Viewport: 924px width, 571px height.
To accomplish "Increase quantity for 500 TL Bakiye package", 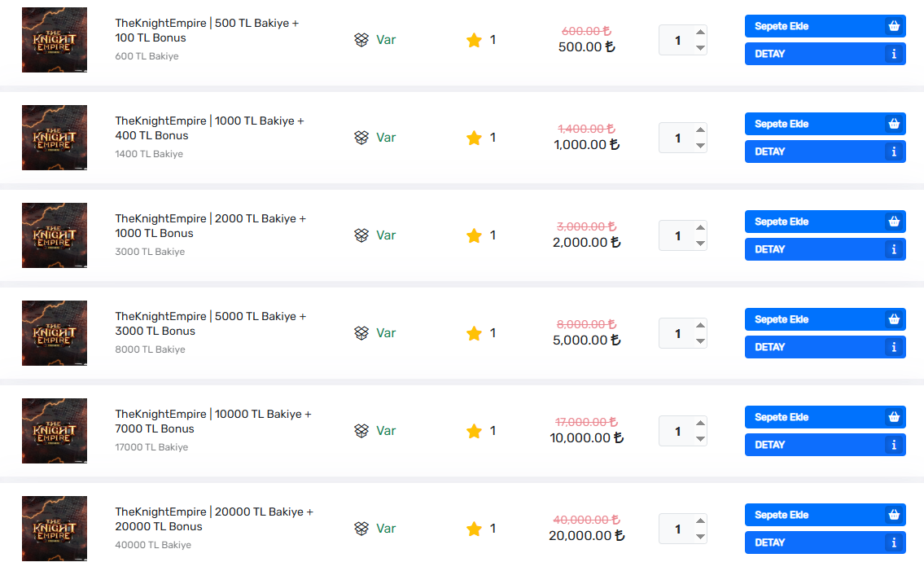I will tap(700, 32).
